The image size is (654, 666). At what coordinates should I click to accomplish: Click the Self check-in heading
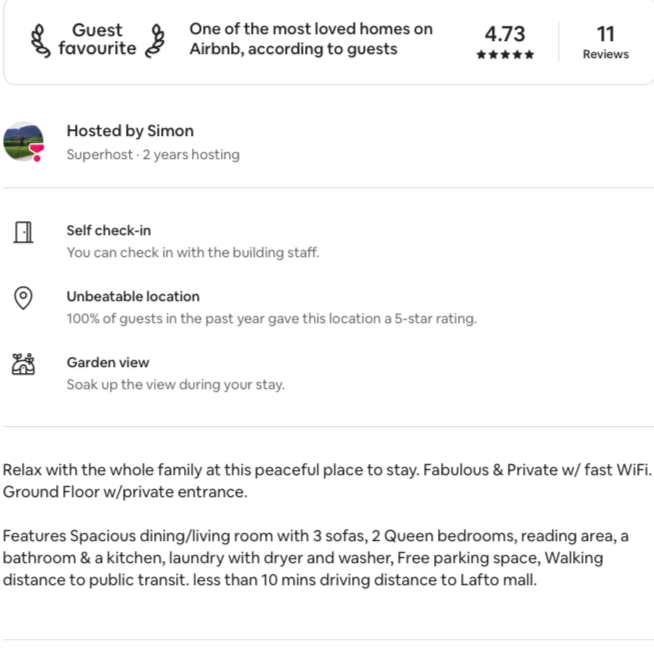pyautogui.click(x=109, y=231)
